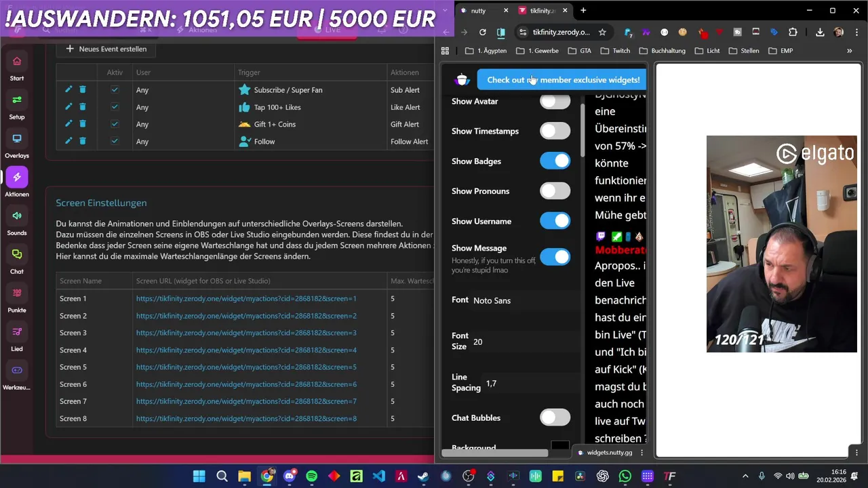Enable Show Pronouns switch
The height and width of the screenshot is (488, 868).
point(555,190)
